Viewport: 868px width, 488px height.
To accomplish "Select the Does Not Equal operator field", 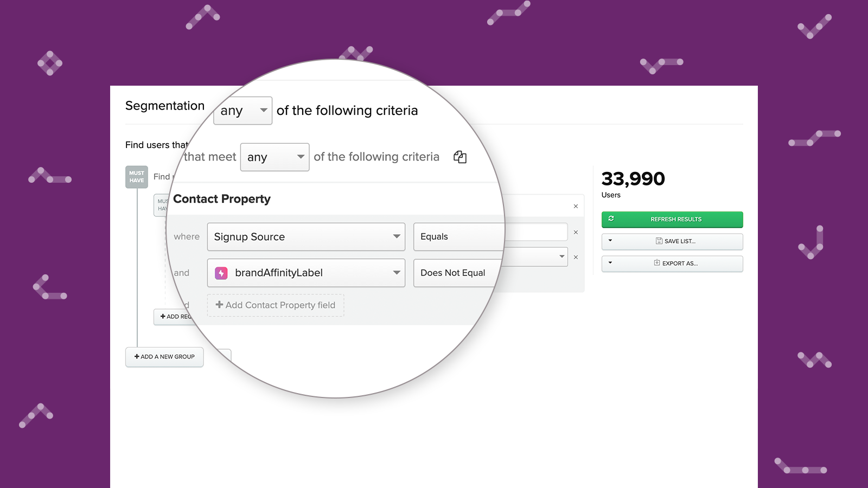I will pyautogui.click(x=456, y=273).
